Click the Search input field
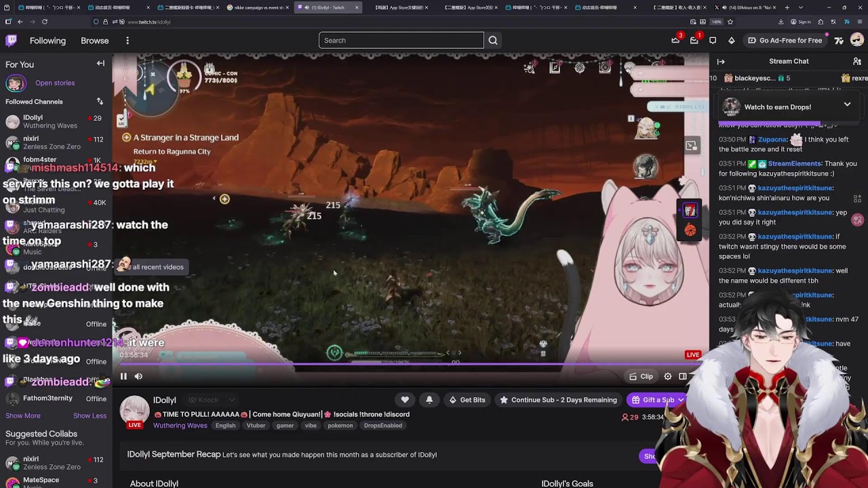This screenshot has width=868, height=488. [401, 41]
